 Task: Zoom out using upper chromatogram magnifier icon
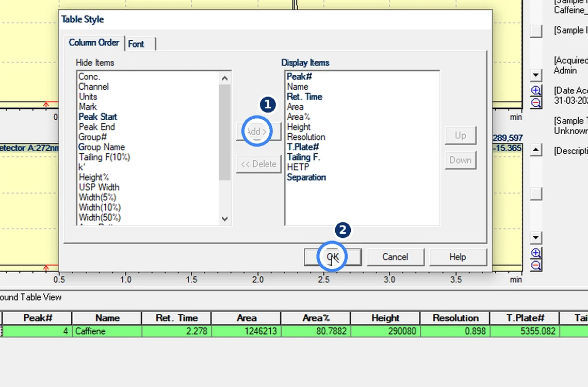[536, 103]
